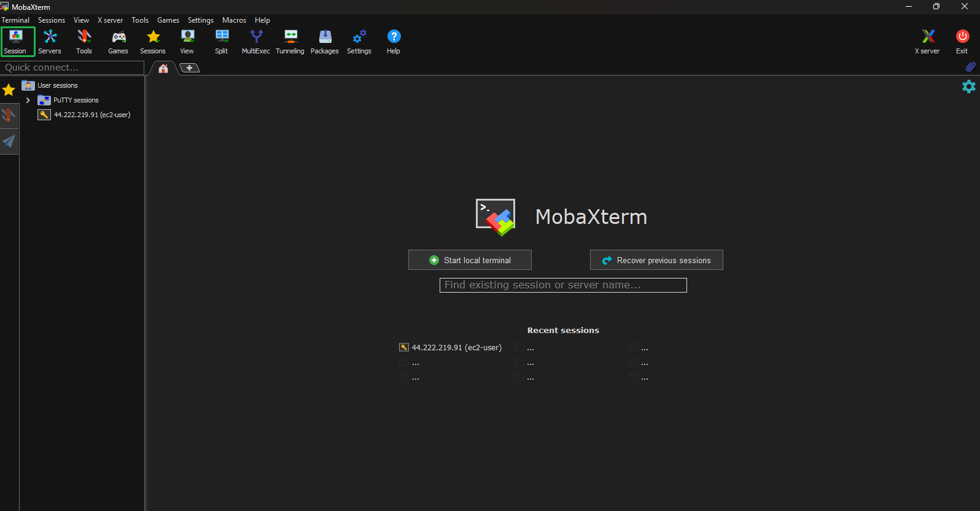
Task: Open the Help question mark icon
Action: 394,42
